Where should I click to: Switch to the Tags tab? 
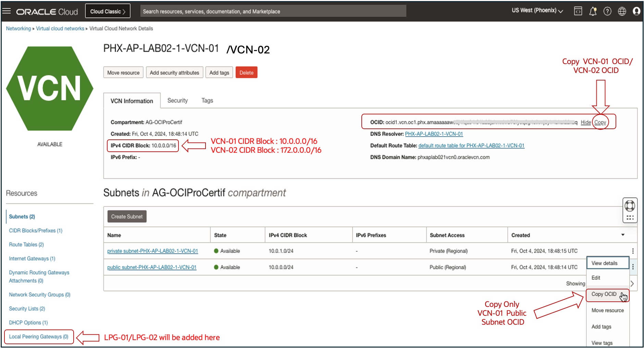(x=207, y=100)
